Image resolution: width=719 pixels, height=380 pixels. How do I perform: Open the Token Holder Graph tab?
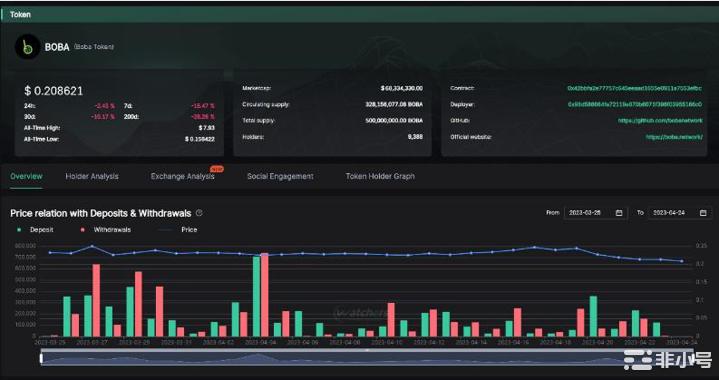380,176
